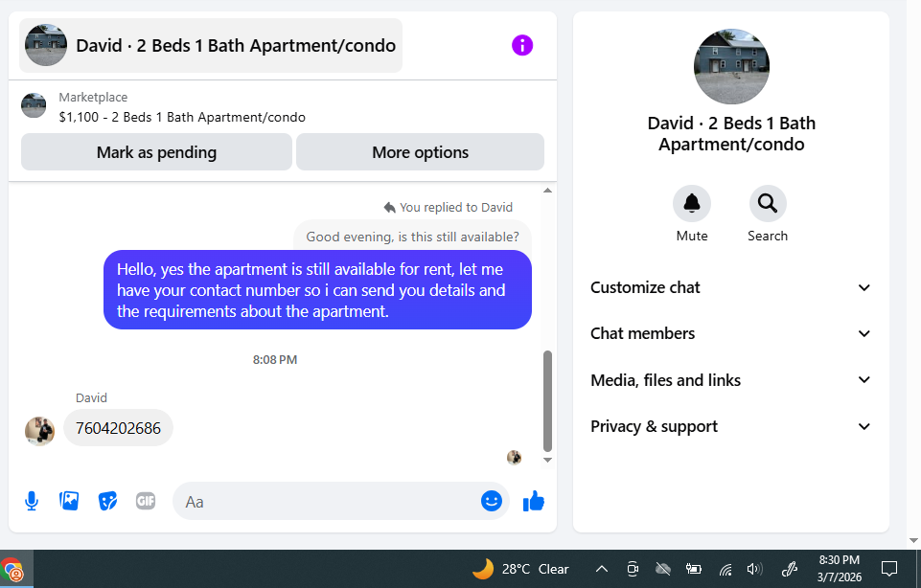Image resolution: width=921 pixels, height=588 pixels.
Task: Click the chat scrollbar thumb
Action: point(547,401)
